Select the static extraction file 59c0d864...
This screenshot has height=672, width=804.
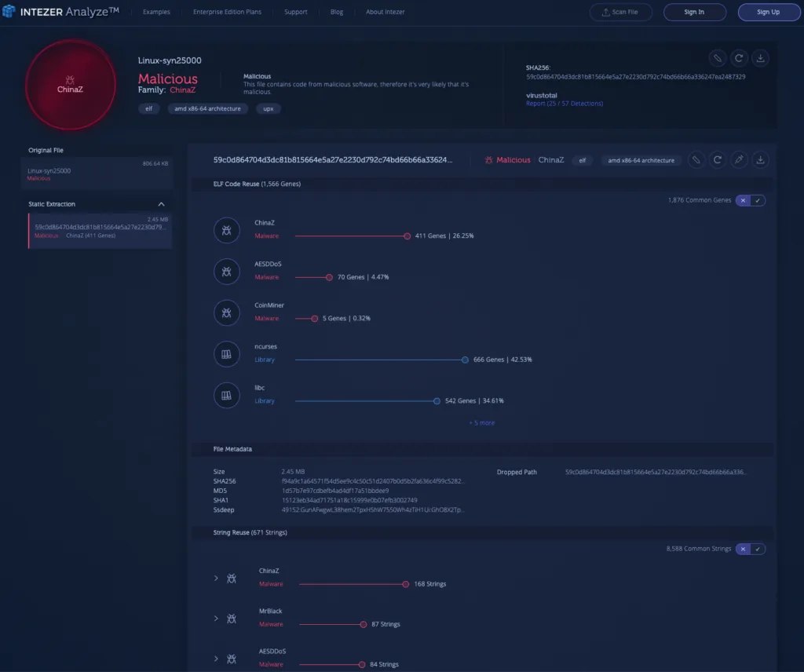(100, 231)
